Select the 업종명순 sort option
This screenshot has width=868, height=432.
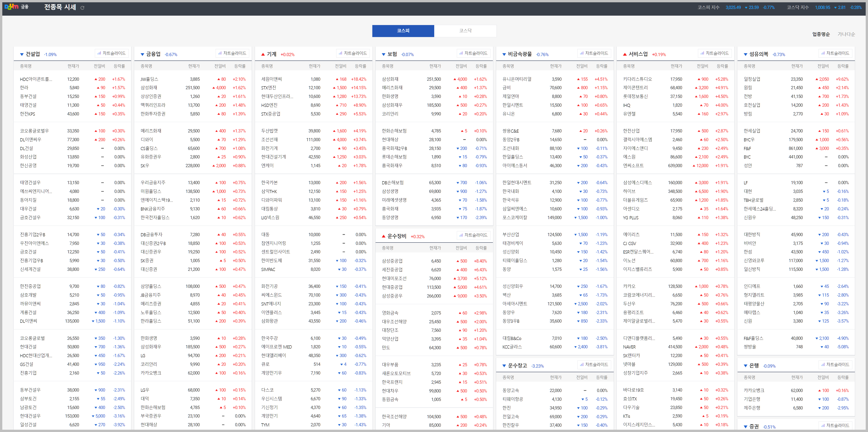click(x=821, y=34)
